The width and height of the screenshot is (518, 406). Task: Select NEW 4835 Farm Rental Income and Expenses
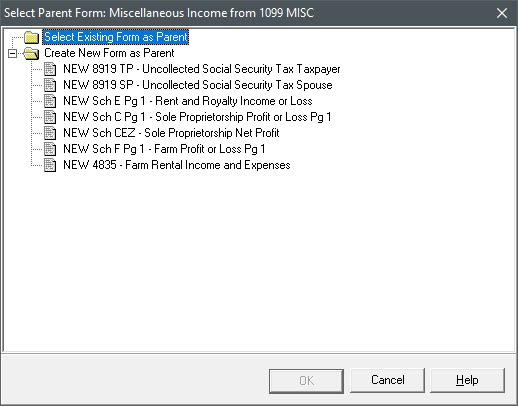pos(177,165)
